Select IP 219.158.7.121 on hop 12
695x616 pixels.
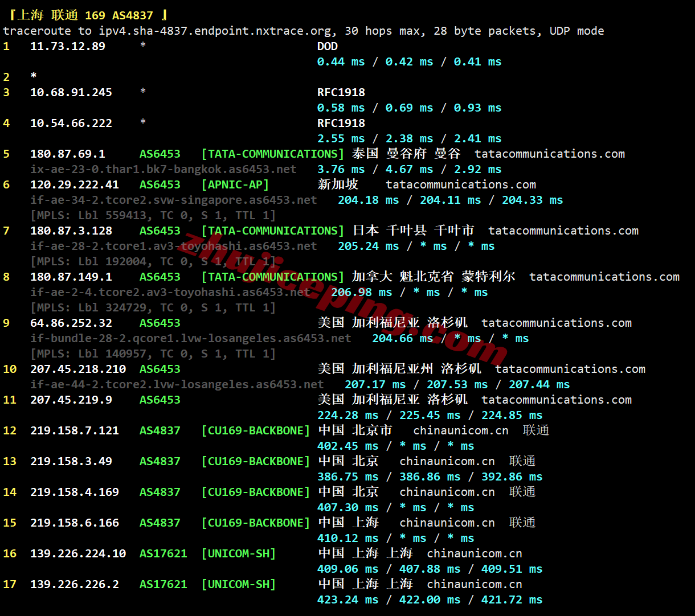point(75,430)
